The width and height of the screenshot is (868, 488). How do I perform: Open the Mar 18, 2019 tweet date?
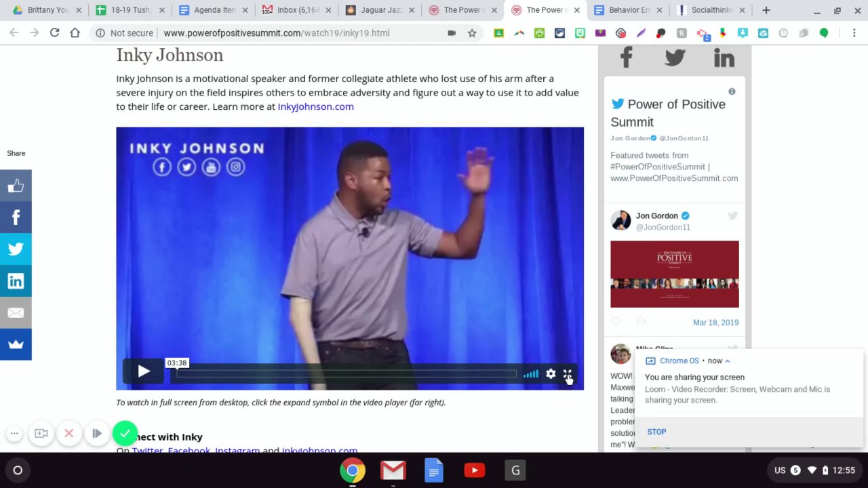[715, 323]
